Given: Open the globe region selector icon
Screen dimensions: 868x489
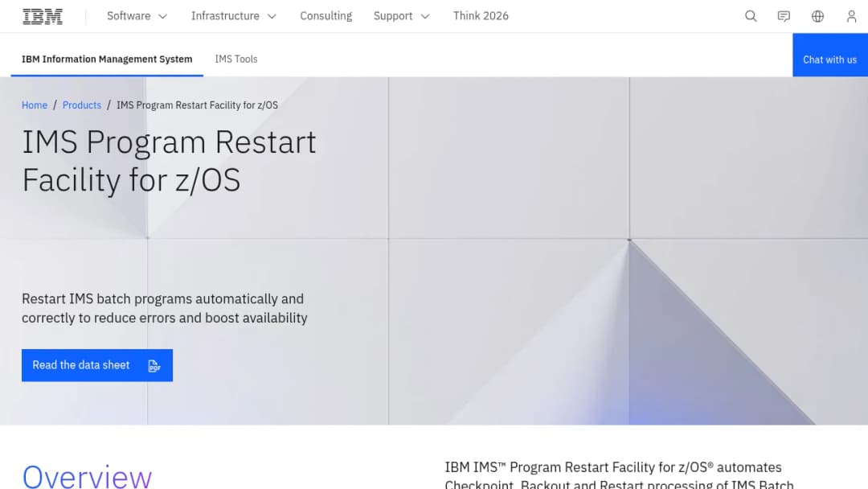Looking at the screenshot, I should (817, 16).
